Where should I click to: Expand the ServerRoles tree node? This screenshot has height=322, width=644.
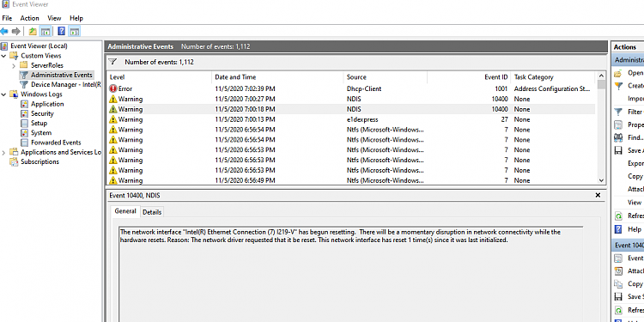click(14, 66)
